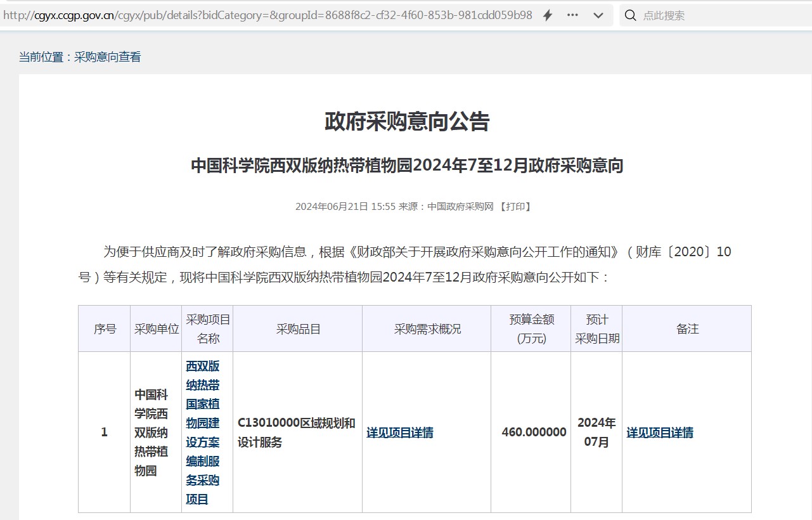
Task: Click the 【打印】 print link
Action: [x=515, y=207]
